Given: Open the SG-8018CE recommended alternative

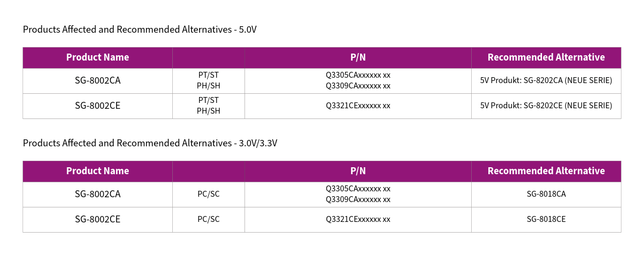Looking at the screenshot, I should pyautogui.click(x=546, y=219).
